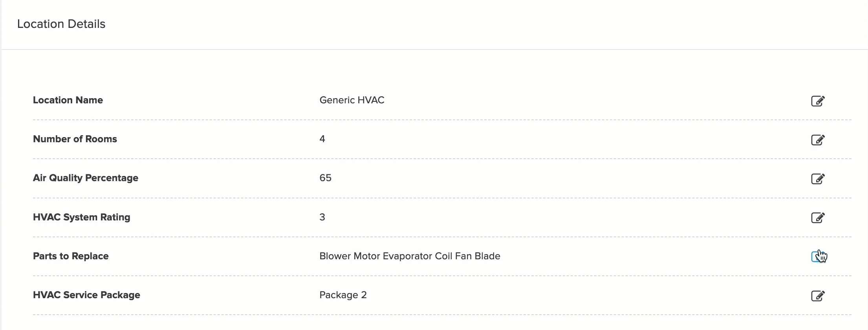Edit the Number of Rooms value
This screenshot has height=330, width=868.
tap(818, 140)
